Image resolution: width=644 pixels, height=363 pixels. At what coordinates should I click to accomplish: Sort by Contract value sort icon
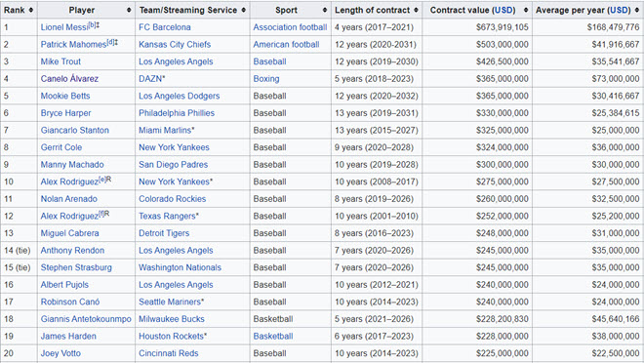pyautogui.click(x=526, y=10)
